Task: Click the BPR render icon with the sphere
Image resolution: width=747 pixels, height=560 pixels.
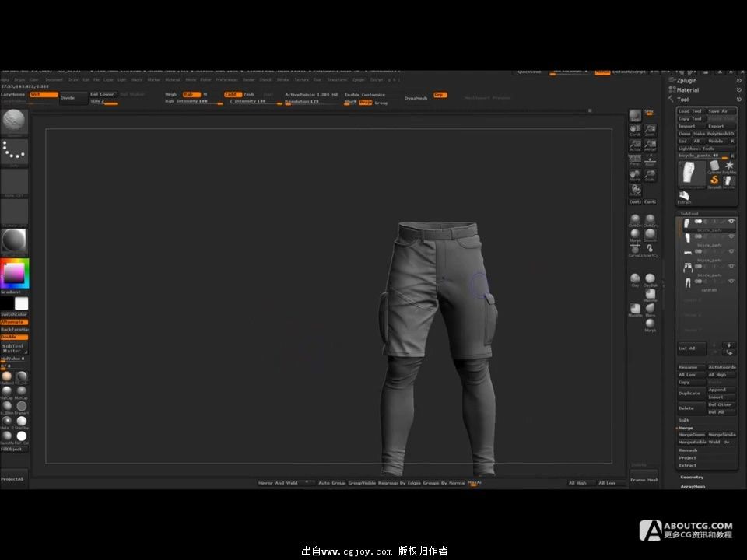Action: click(635, 116)
